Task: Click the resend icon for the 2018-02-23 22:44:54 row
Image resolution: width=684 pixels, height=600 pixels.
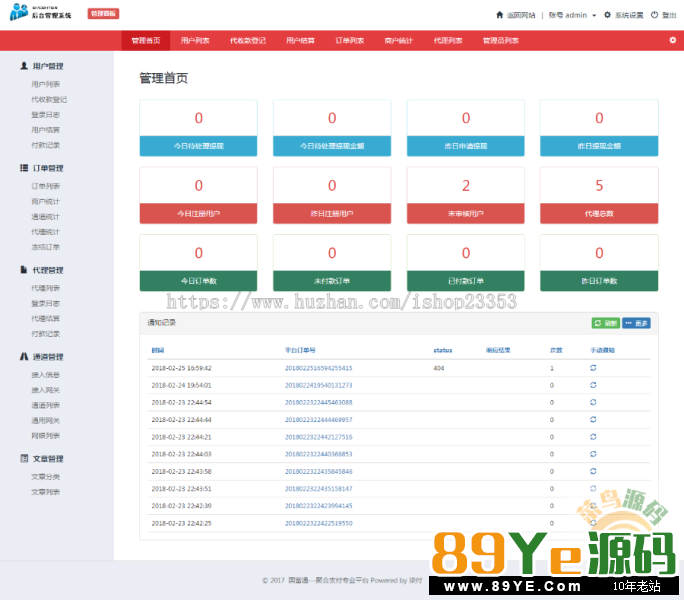Action: pos(592,402)
